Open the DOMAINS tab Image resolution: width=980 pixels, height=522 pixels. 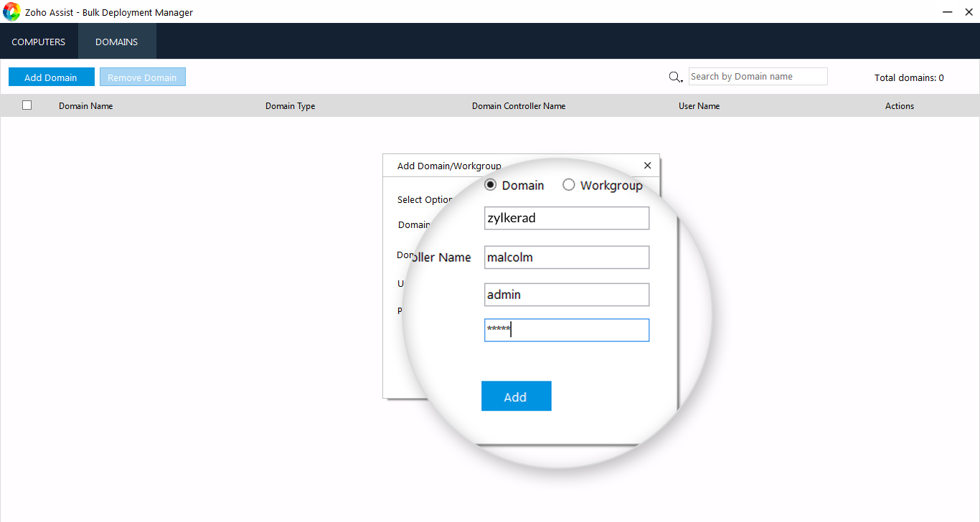coord(116,42)
